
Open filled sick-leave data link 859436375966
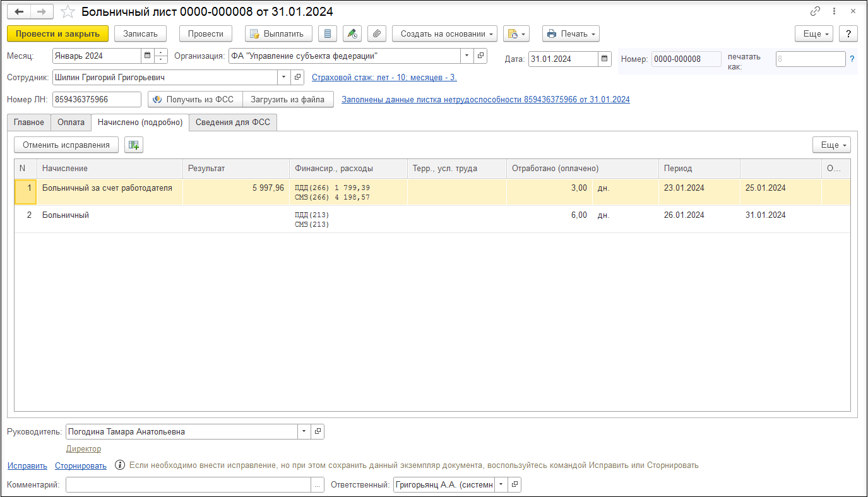(485, 99)
